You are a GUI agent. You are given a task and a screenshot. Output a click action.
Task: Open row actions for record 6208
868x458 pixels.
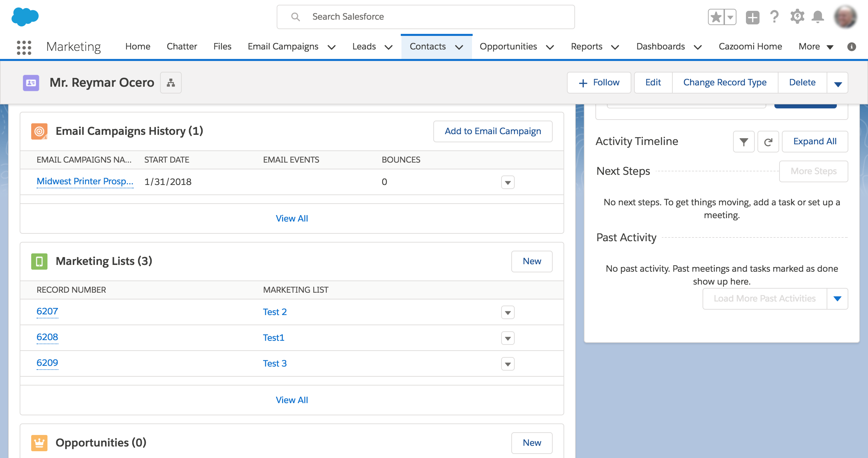(x=508, y=338)
